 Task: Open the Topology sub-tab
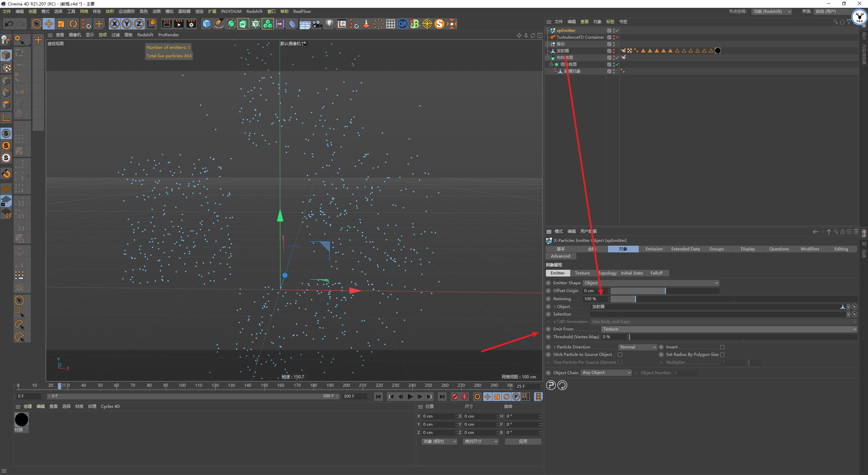click(x=607, y=273)
